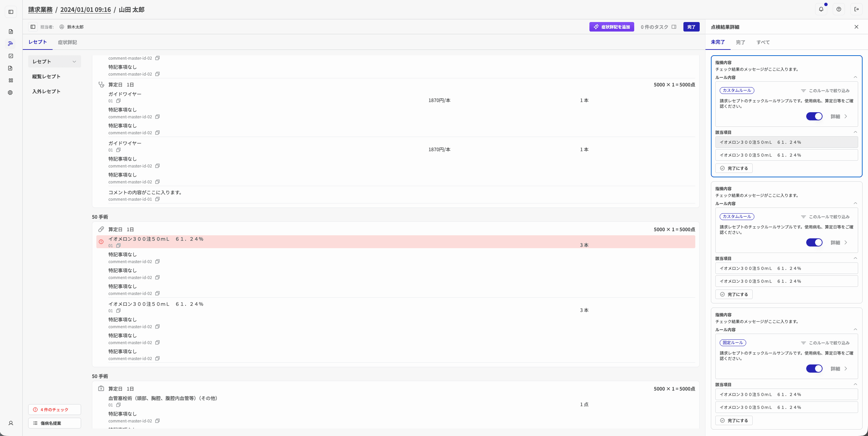The image size is (868, 436).
Task: Disable the first カスタムルール toggle switch
Action: tap(814, 116)
